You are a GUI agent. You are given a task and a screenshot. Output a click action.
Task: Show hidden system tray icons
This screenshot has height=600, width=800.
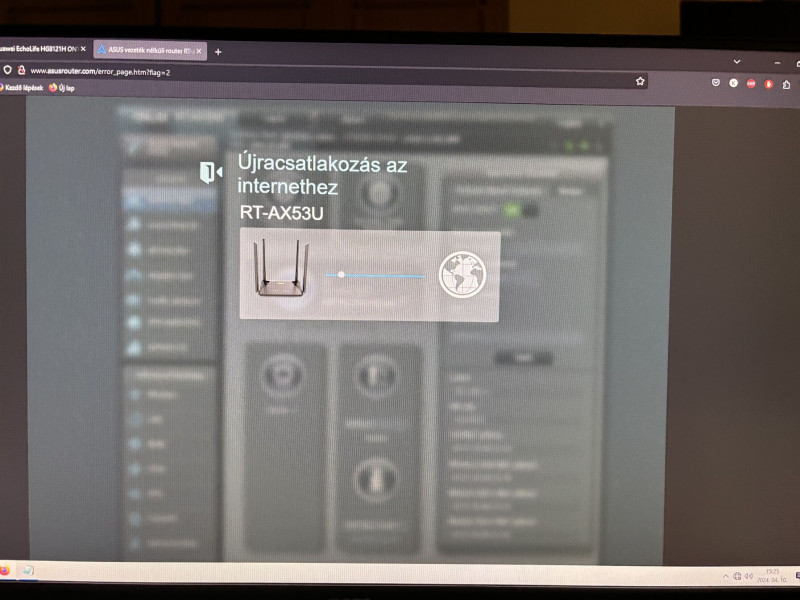(x=726, y=577)
